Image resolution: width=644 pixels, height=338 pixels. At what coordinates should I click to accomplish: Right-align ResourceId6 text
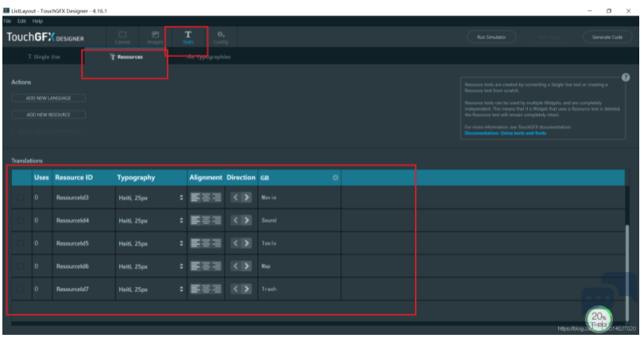pos(216,266)
